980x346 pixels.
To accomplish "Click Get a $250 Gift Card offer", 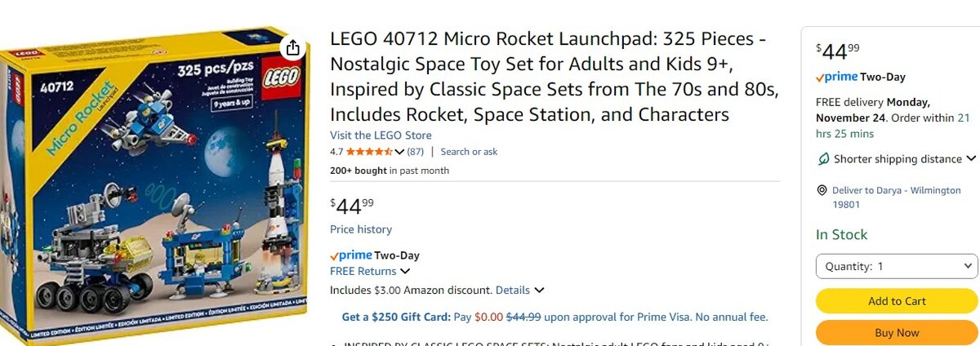I will [x=396, y=317].
